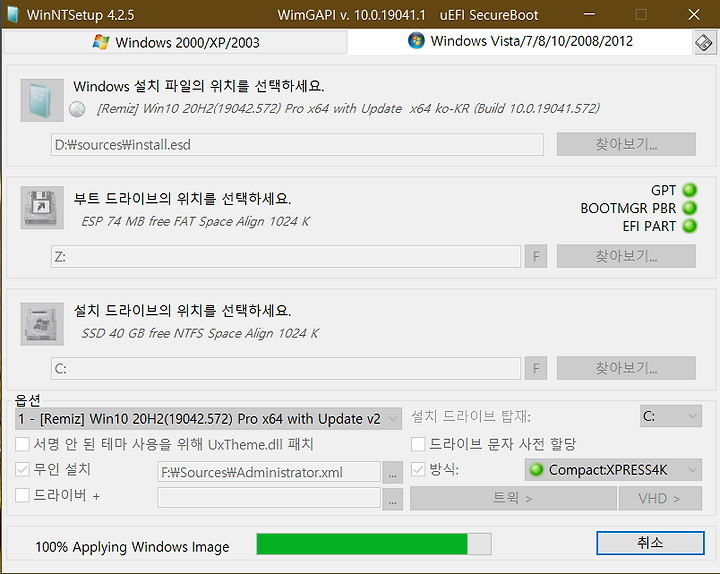Click the installation drive hard disk icon

point(42,324)
